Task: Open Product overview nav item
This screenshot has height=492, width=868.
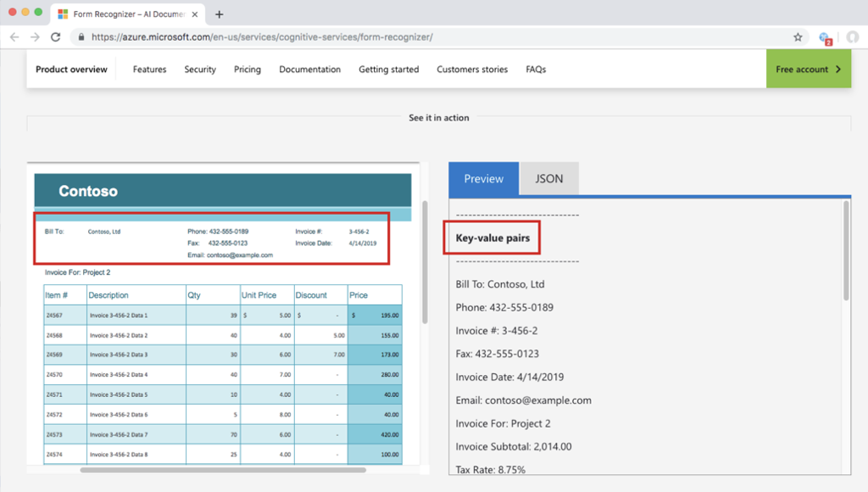Action: (x=71, y=70)
